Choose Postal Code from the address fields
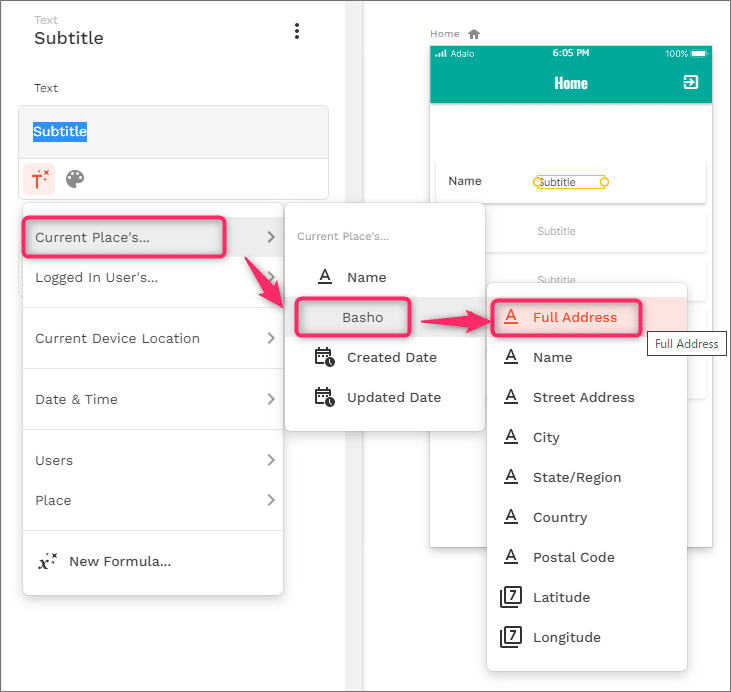The height and width of the screenshot is (692, 731). point(587,557)
